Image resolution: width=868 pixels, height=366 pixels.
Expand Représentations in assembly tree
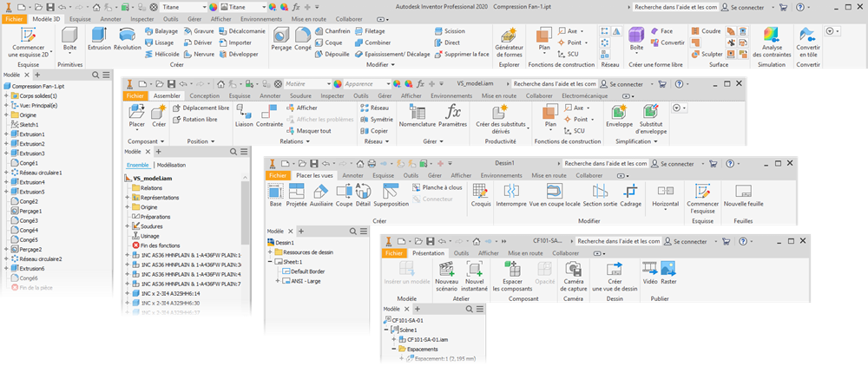[x=128, y=198]
